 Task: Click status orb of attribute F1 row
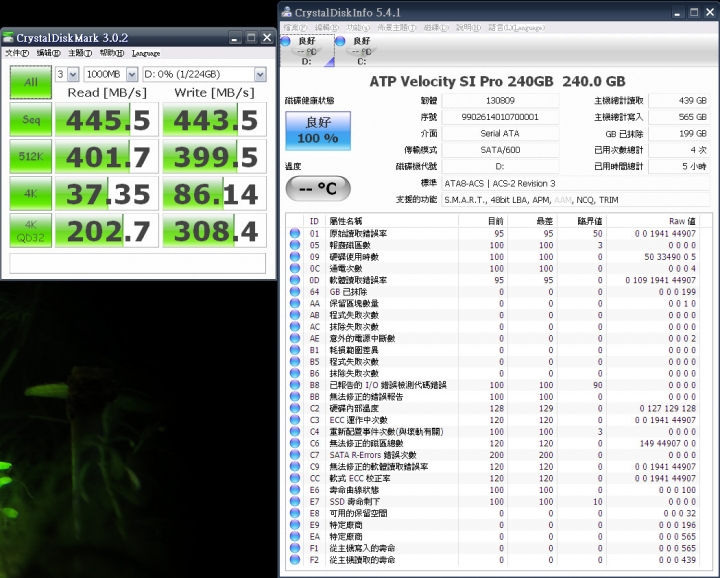click(x=295, y=548)
